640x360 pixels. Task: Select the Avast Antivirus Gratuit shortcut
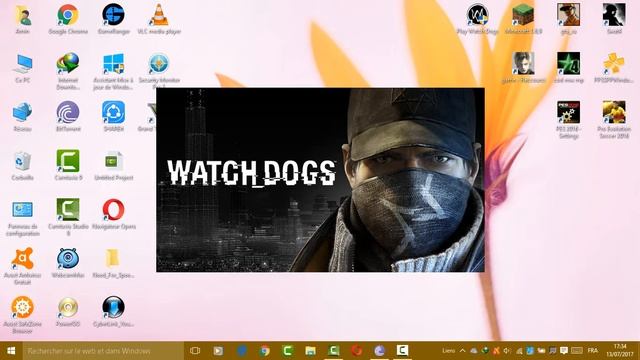click(22, 266)
